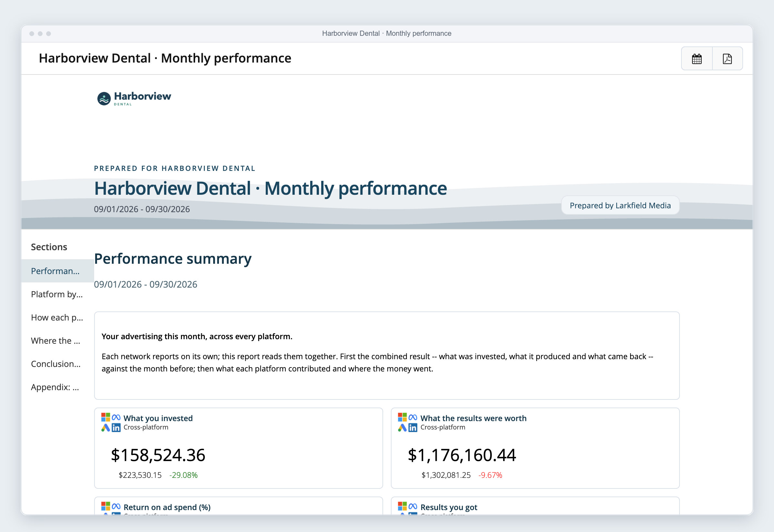
Task: Click Google Ads icon on results were worth card
Action: coord(402,428)
